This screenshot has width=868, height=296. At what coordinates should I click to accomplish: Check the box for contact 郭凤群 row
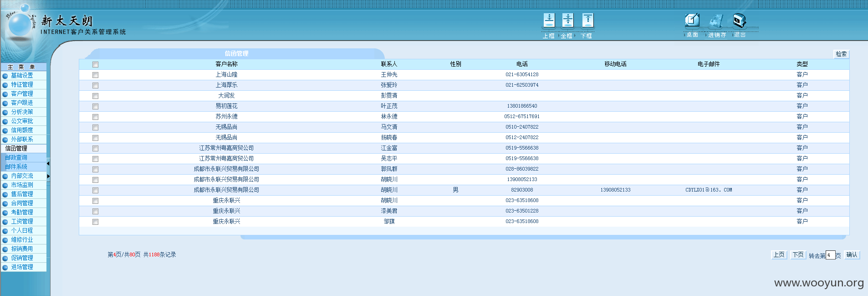[x=95, y=169]
